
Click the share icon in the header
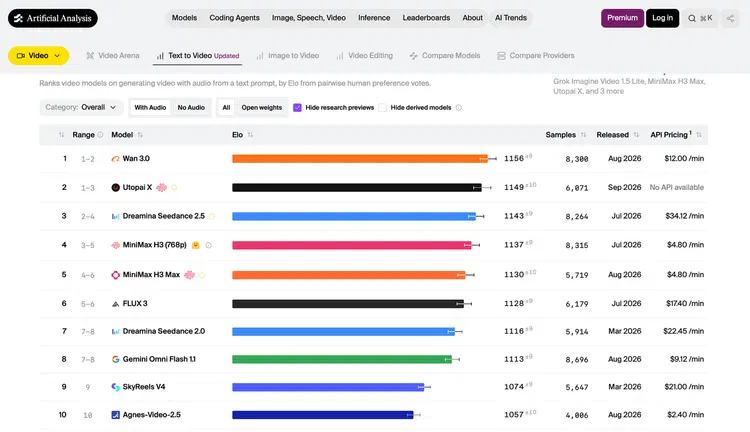coord(730,18)
